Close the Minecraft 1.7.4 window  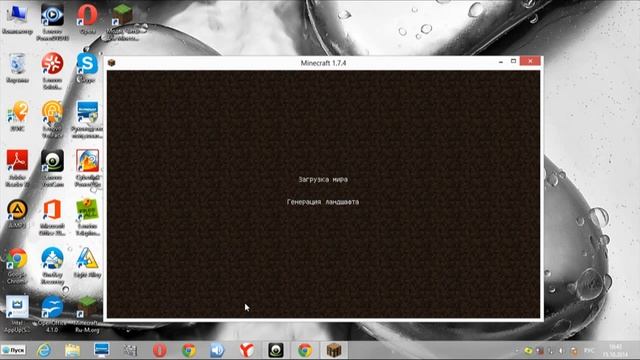530,61
